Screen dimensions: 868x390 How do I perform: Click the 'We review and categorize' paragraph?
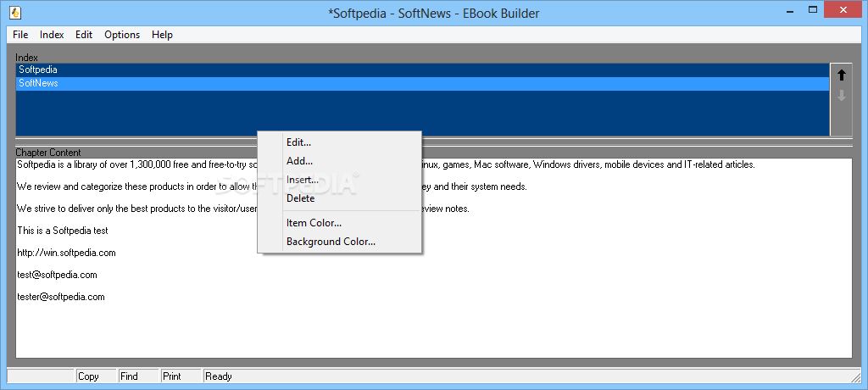[272, 187]
